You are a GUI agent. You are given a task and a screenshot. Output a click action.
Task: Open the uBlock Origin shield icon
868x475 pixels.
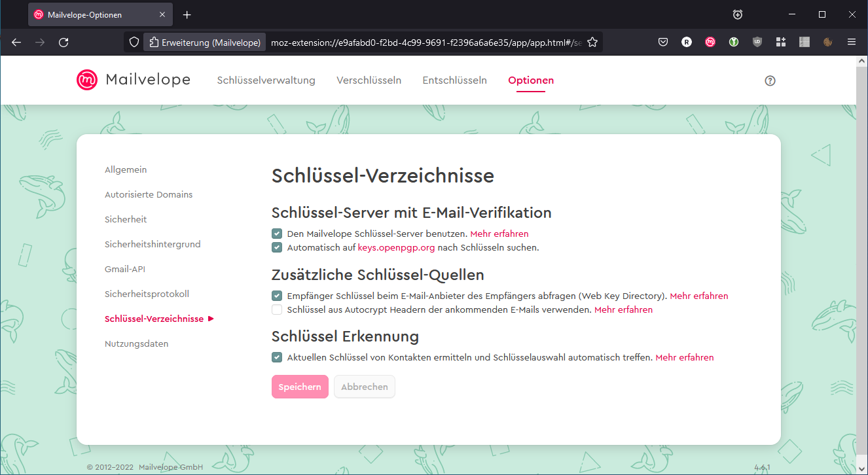click(757, 42)
